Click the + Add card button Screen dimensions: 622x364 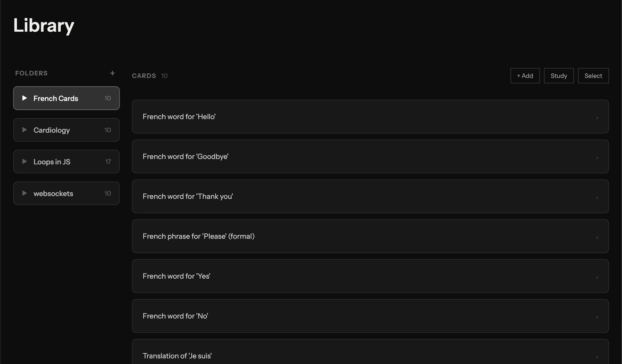pyautogui.click(x=525, y=76)
